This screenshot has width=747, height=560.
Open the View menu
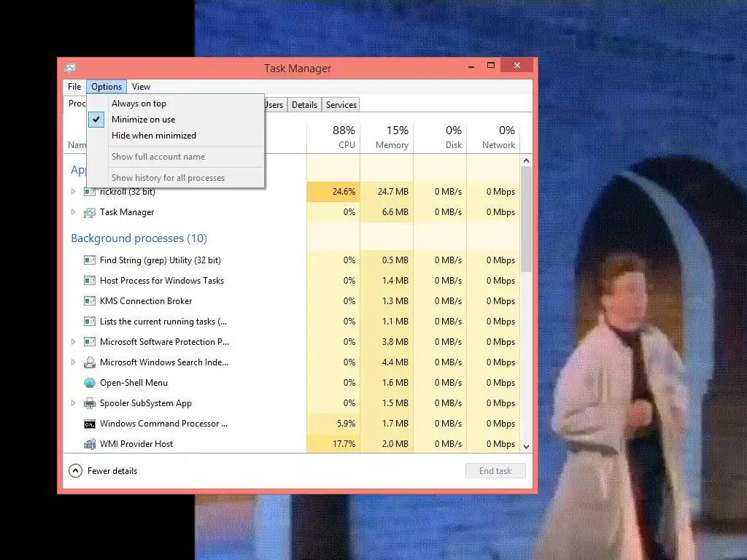(141, 87)
